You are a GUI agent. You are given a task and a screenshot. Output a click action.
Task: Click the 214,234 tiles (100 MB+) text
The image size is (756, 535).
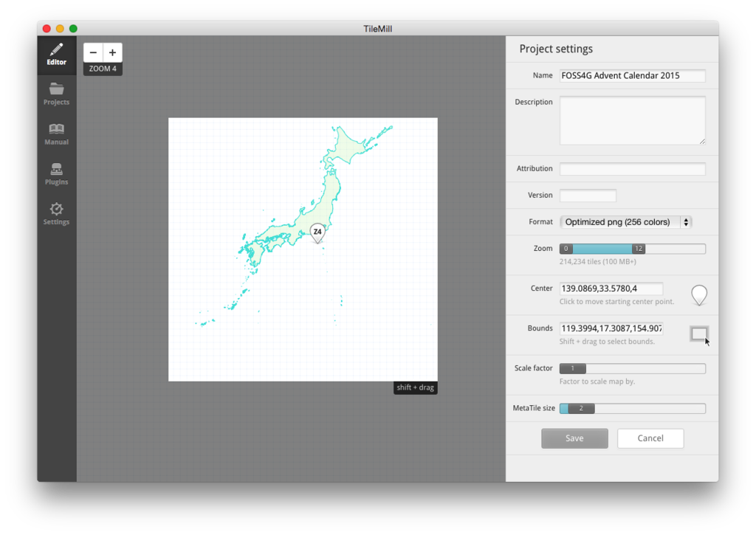(x=597, y=262)
